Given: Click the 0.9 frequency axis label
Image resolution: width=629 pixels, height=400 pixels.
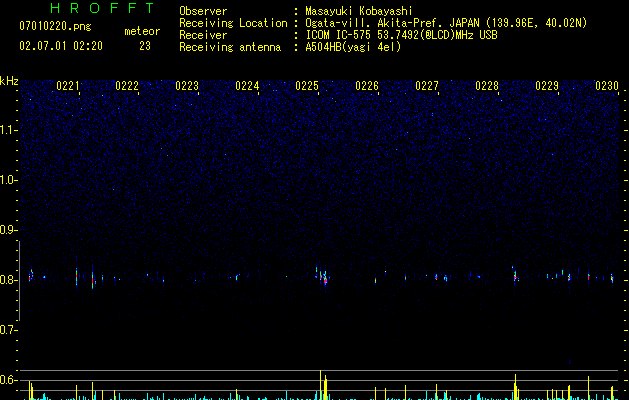Looking at the screenshot, I should tap(8, 230).
